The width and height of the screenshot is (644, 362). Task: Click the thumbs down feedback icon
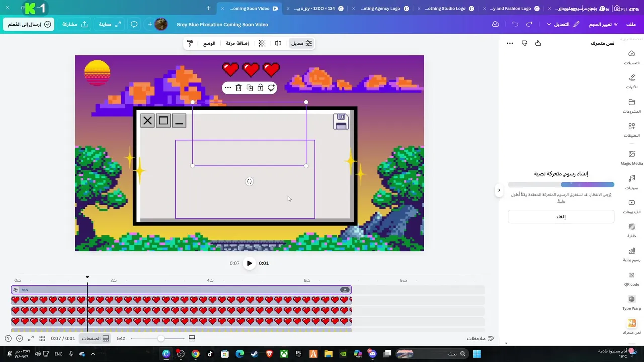click(524, 43)
